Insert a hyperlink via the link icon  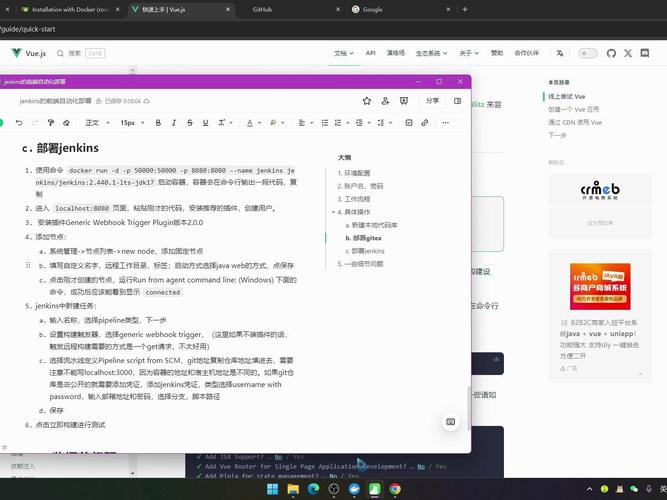(425, 123)
